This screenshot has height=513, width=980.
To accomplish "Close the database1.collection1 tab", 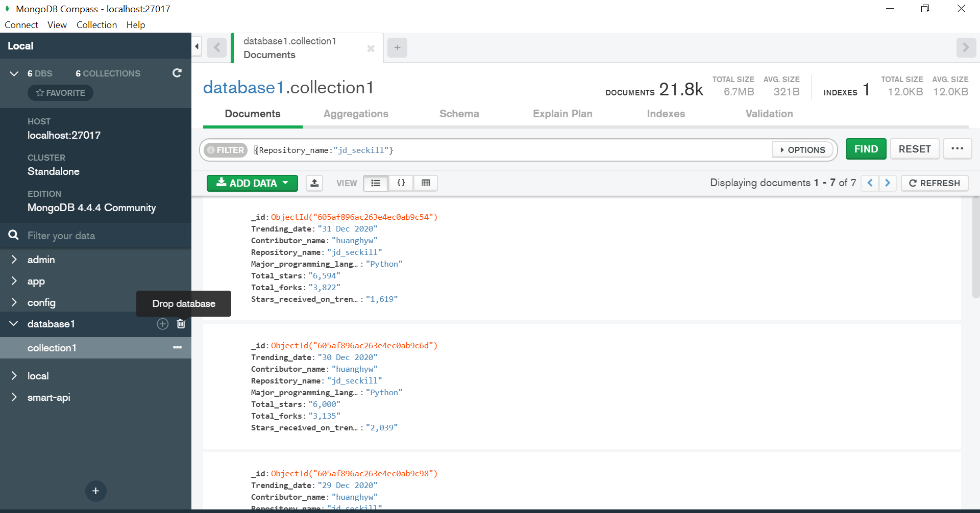I will [371, 48].
